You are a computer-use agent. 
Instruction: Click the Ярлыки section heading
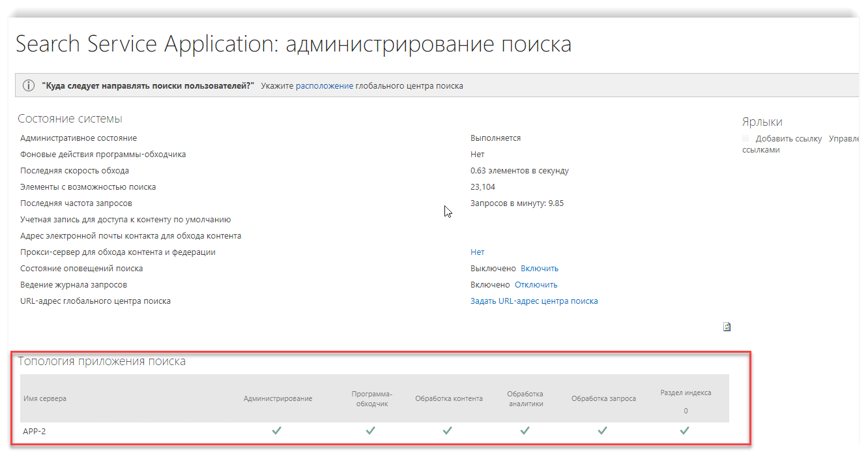tap(762, 122)
